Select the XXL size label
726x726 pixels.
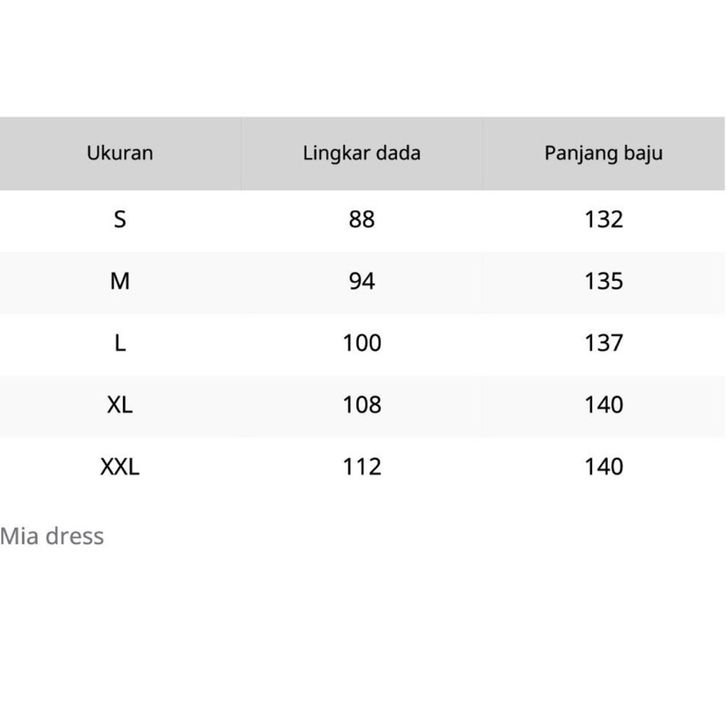click(x=120, y=467)
